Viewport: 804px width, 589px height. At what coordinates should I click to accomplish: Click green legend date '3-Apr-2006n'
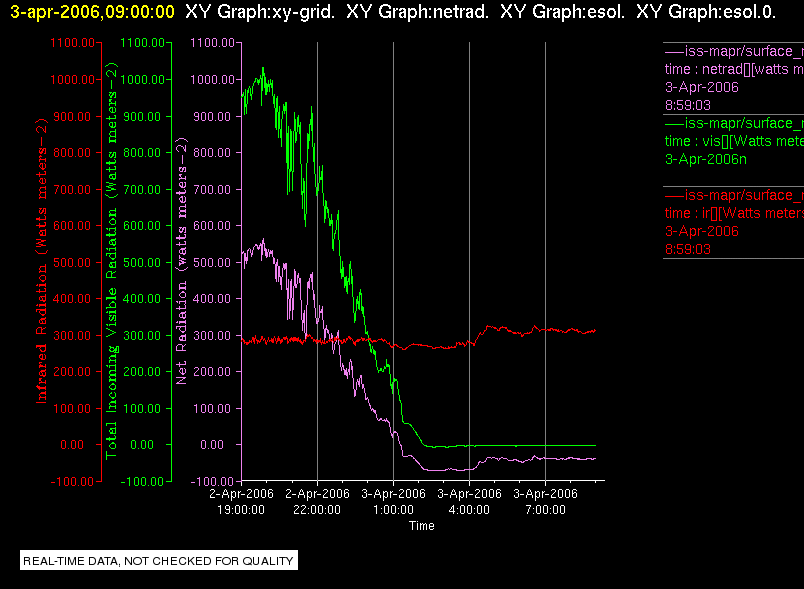point(706,159)
